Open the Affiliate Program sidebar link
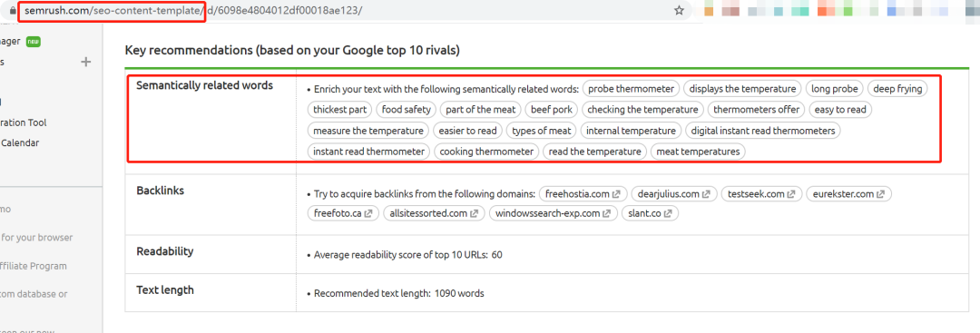This screenshot has height=333, width=980. (34, 266)
